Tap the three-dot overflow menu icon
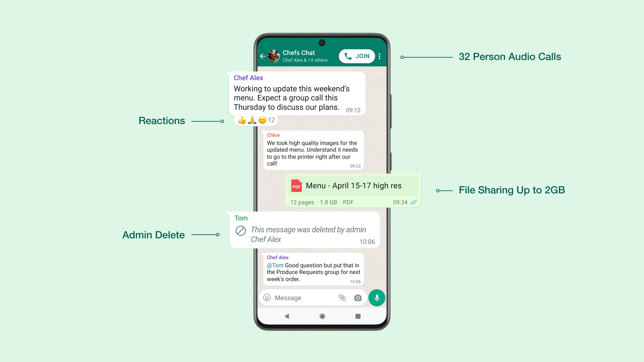 379,56
